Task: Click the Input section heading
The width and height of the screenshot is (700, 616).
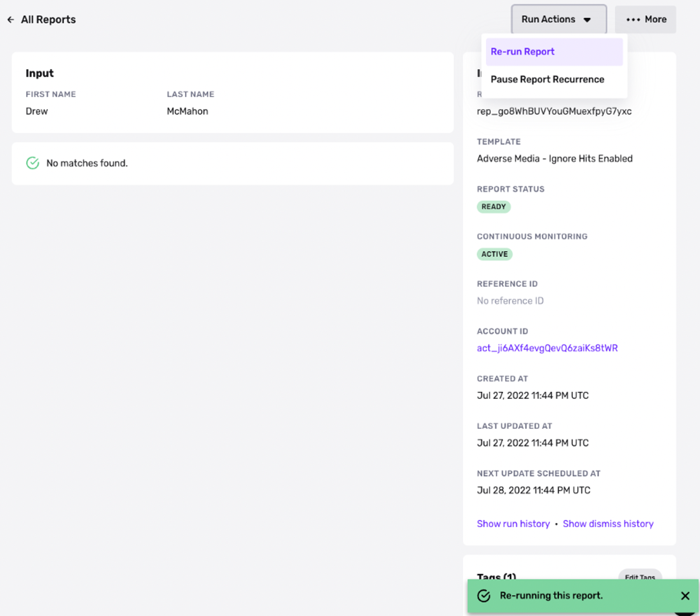Action: pyautogui.click(x=40, y=73)
